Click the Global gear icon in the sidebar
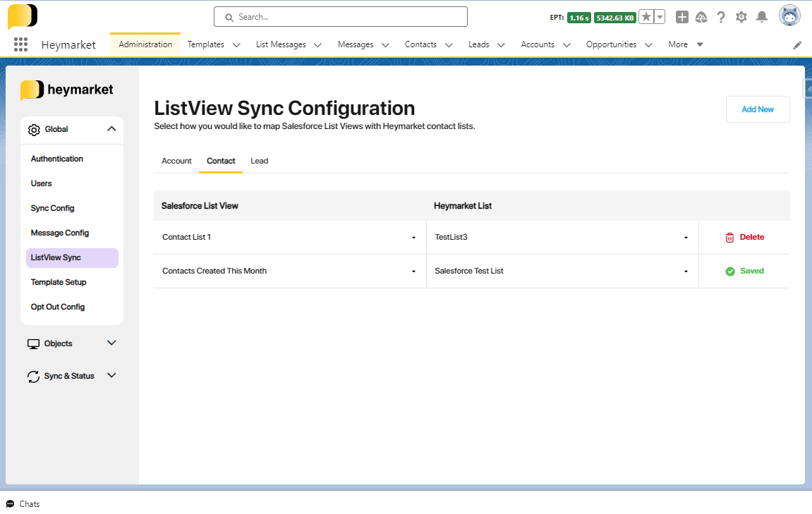Screen dimensions: 812x514 click(34, 130)
